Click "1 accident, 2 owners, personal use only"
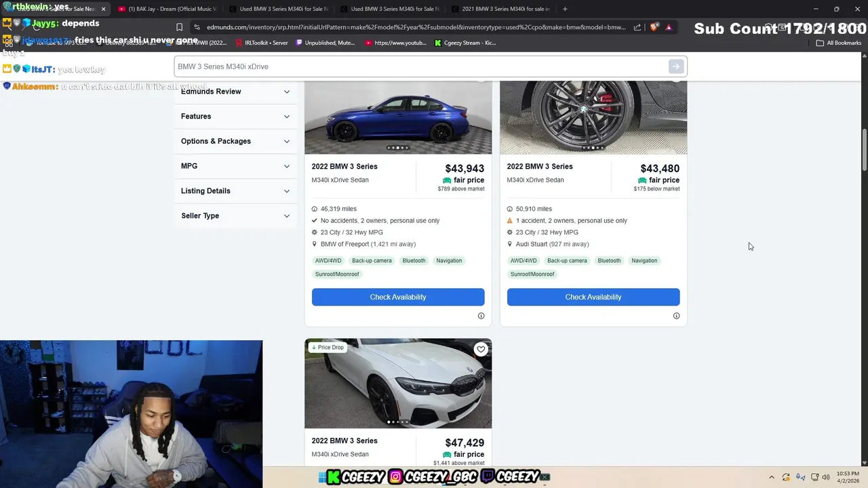 (572, 220)
